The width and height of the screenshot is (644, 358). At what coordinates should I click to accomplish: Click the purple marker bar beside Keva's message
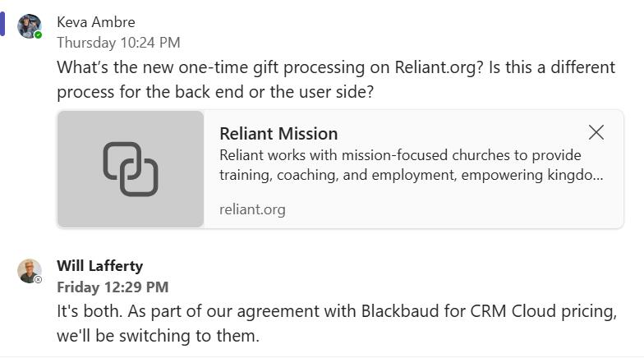pos(2,25)
